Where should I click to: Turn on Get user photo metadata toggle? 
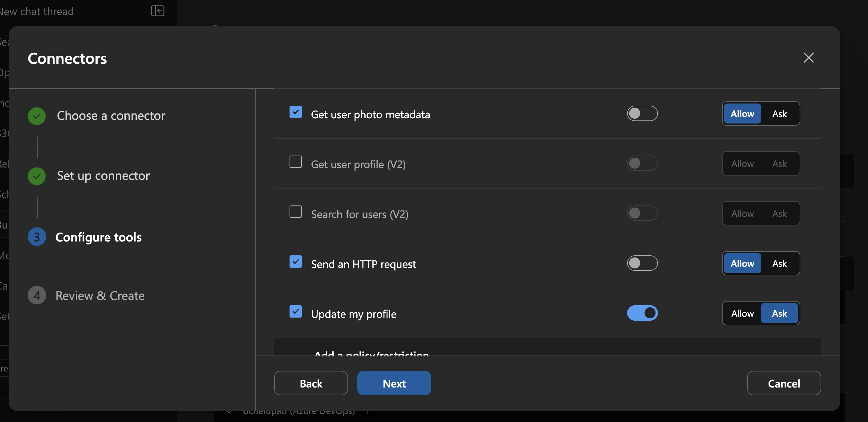click(642, 113)
